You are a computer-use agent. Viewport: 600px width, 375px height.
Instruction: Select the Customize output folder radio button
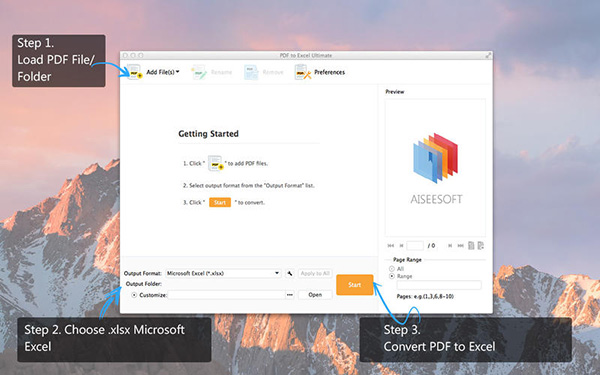(134, 295)
